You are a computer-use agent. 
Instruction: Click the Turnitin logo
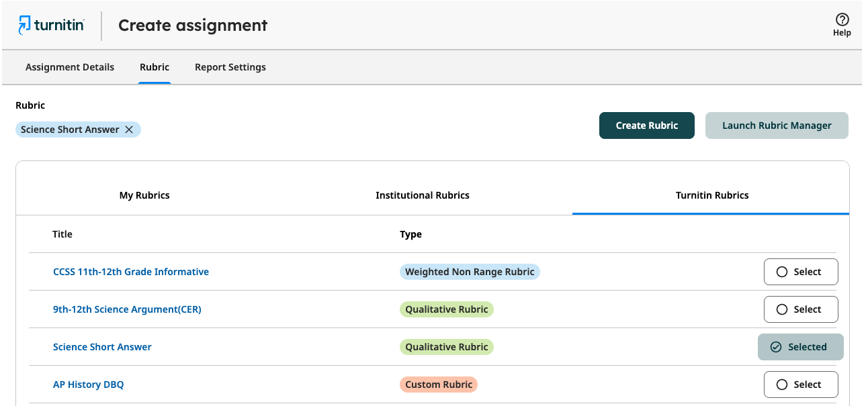coord(51,26)
